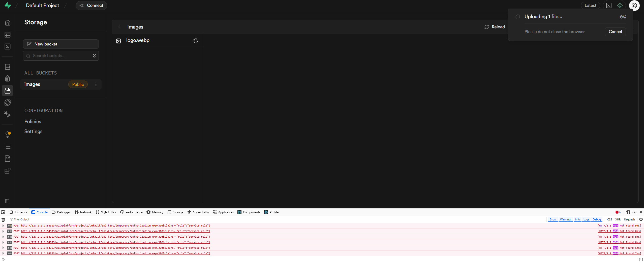Switch to the Network devtools tab
This screenshot has height=277, width=644.
[83, 212]
